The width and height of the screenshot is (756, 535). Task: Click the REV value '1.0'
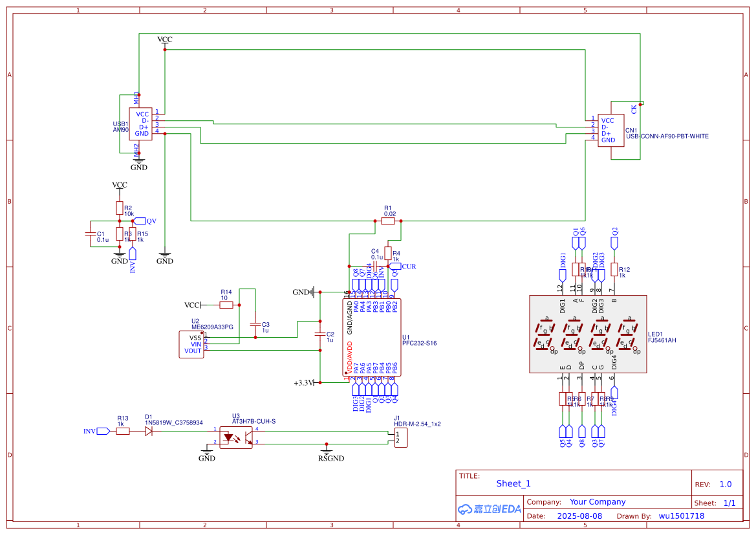click(726, 485)
